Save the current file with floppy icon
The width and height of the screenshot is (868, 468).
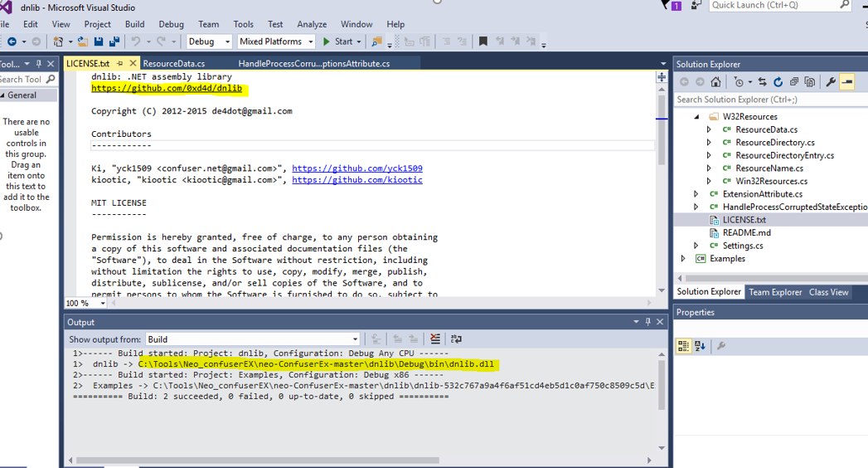(x=99, y=41)
